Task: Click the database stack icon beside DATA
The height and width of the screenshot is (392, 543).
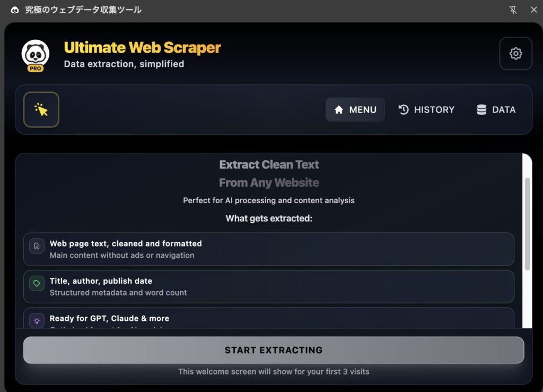Action: 481,110
